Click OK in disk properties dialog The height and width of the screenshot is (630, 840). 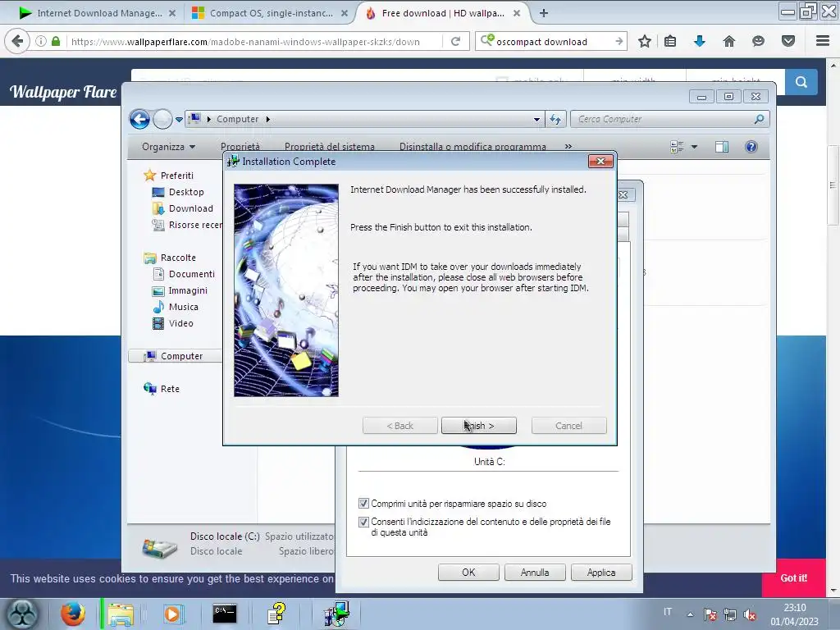pos(468,572)
